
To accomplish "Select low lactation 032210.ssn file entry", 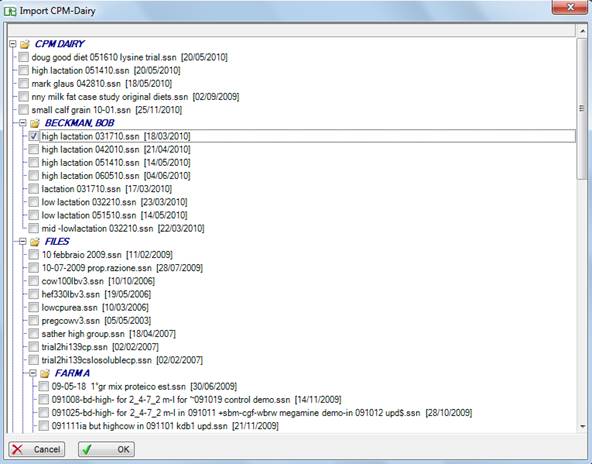I will tap(114, 202).
